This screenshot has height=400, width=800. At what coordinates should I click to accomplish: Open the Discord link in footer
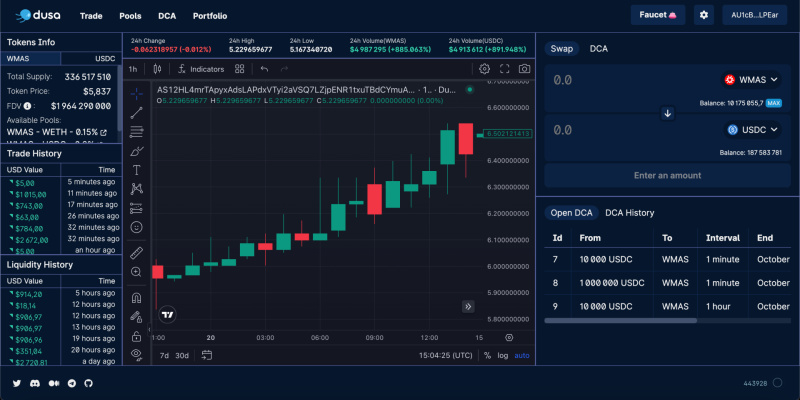pos(35,383)
